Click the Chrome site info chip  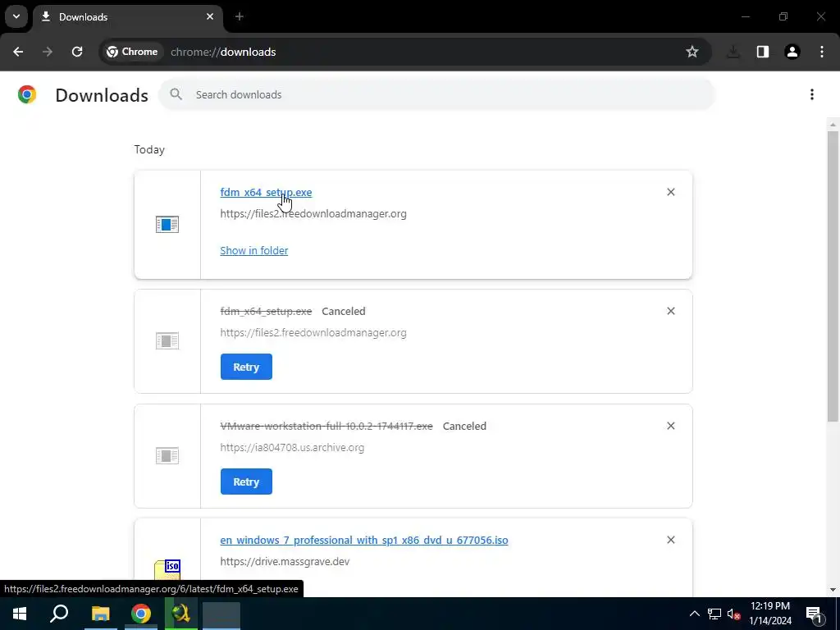click(x=132, y=52)
